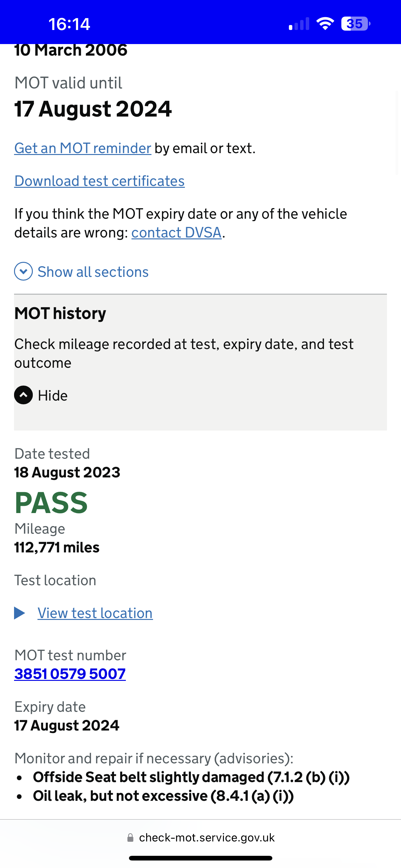This screenshot has width=401, height=868.
Task: Tap the 16:14 clock in status bar
Action: click(69, 24)
